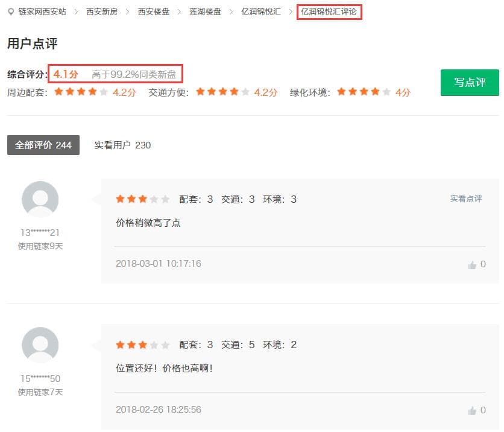This screenshot has height=432, width=504.
Task: Click the three-star rating of first review
Action: click(142, 199)
